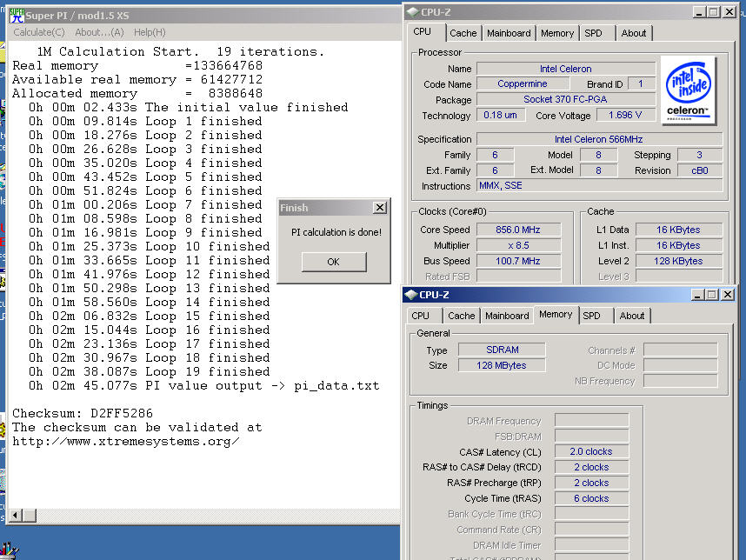
Task: Click the MMX, SSE instructions field
Action: tap(599, 185)
